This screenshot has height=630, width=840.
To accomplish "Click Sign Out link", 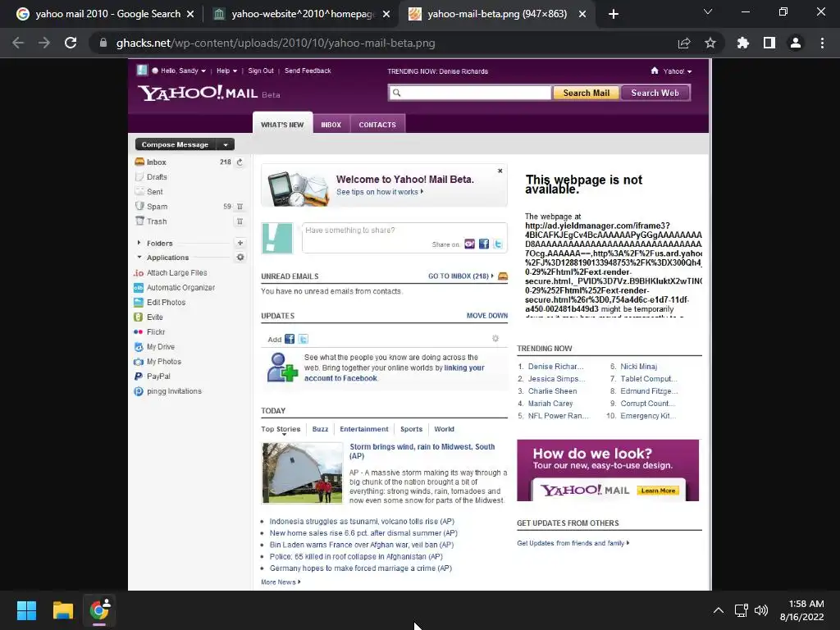I will [260, 71].
